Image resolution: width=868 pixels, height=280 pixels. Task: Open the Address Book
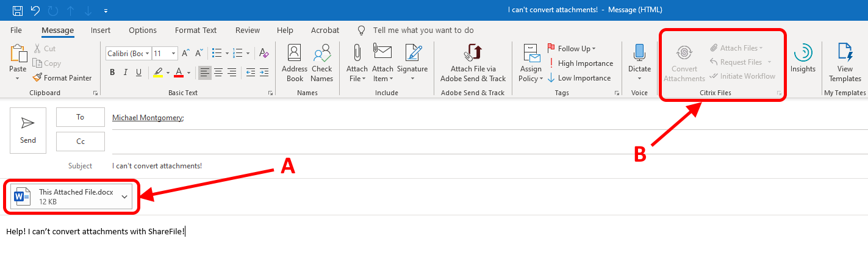pyautogui.click(x=295, y=63)
